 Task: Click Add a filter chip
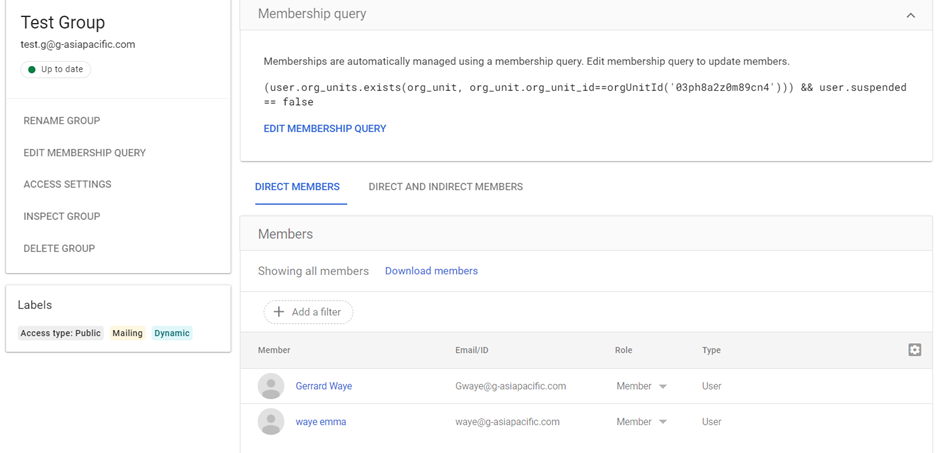tap(308, 312)
